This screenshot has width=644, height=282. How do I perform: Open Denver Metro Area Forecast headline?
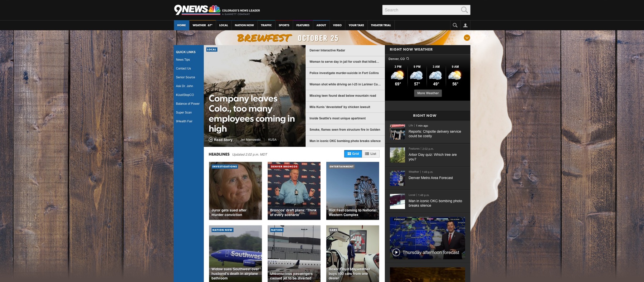[x=431, y=178]
